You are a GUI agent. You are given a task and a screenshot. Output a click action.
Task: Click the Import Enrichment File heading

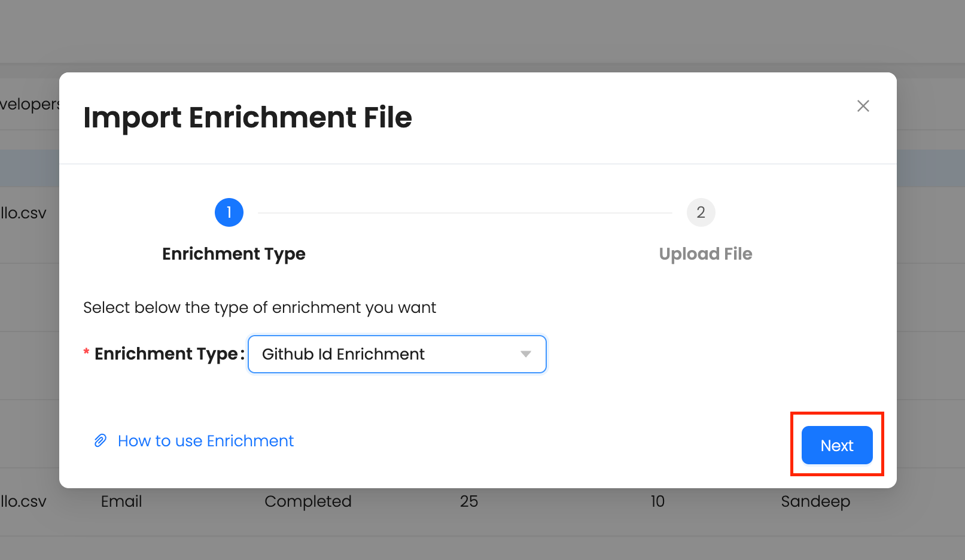click(248, 117)
